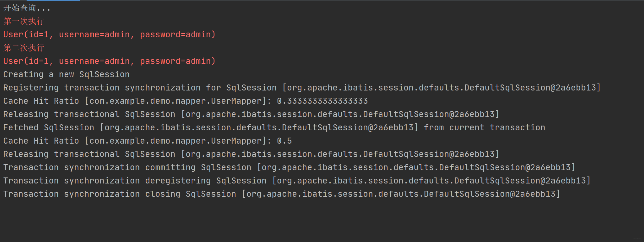The width and height of the screenshot is (644, 242).
Task: Click the 'Creating a new SqlSession' line
Action: pyautogui.click(x=67, y=74)
